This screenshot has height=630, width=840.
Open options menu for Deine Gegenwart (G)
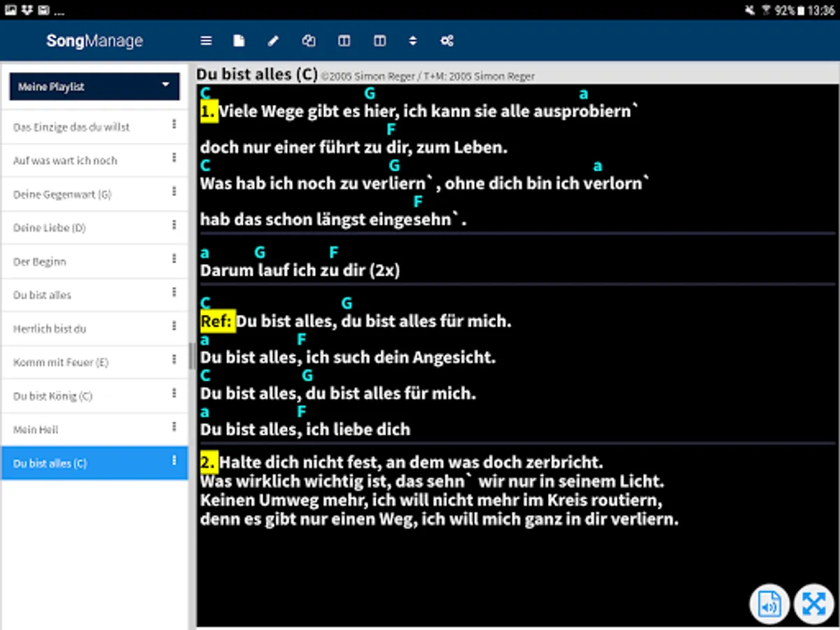[174, 192]
